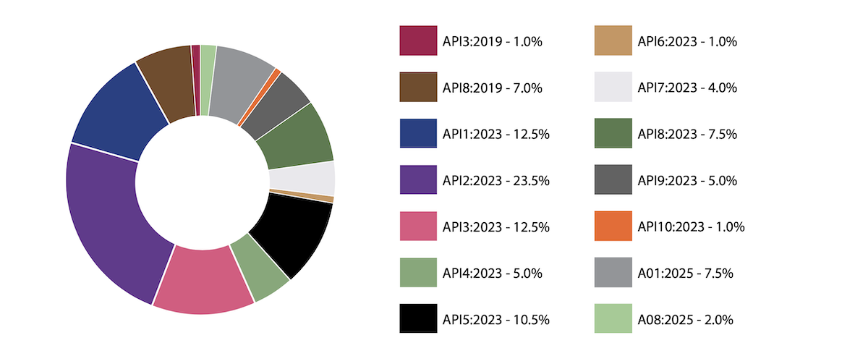Pick the dark green API8:2023 legend swatch
This screenshot has width=868, height=356.
pyautogui.click(x=613, y=134)
